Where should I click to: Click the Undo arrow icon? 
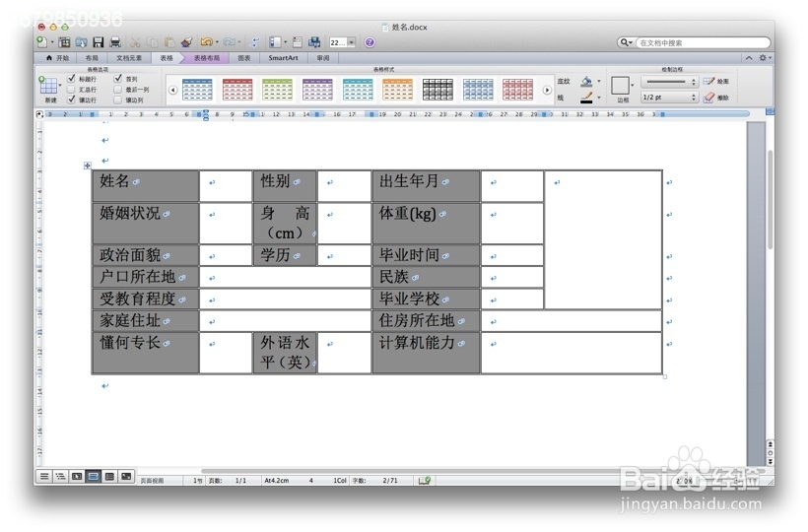[206, 42]
